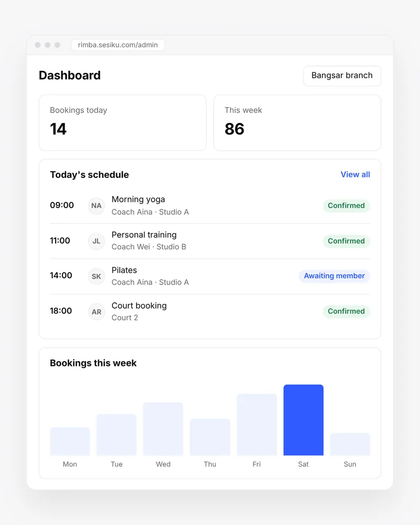This screenshot has height=525, width=420.
Task: Click the number 14 bookings value
Action: pos(58,129)
